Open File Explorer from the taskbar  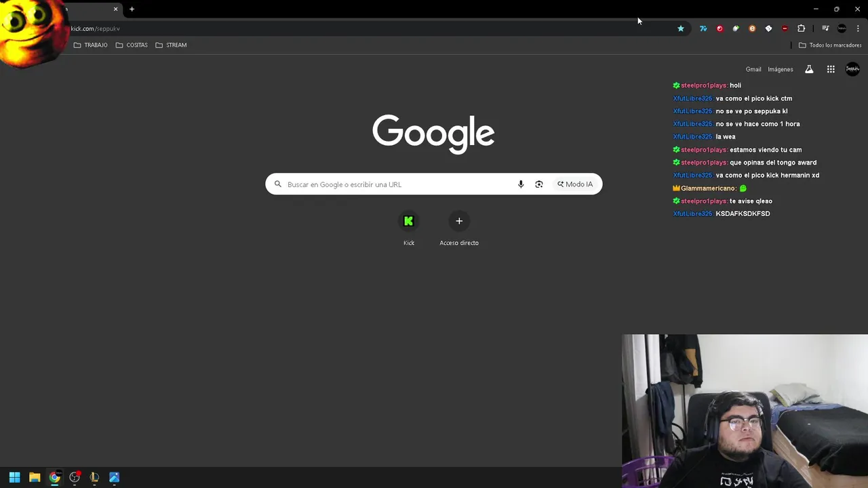(x=35, y=477)
